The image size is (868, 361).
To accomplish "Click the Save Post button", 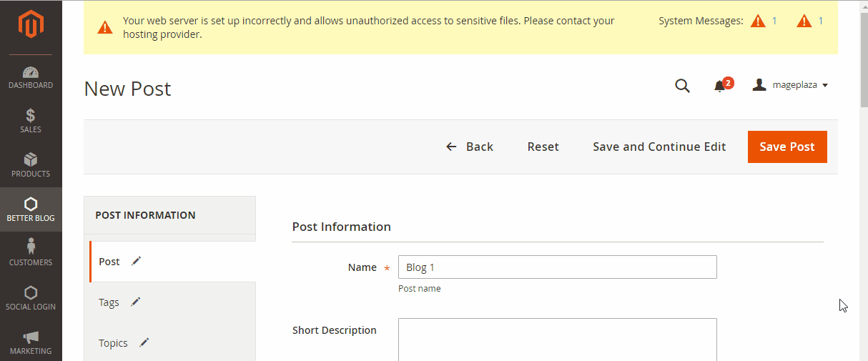I will (x=787, y=147).
